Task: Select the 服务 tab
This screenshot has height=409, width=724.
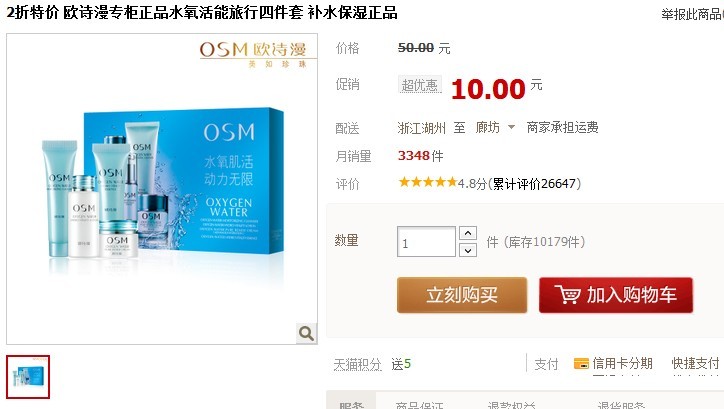Action: click(x=351, y=403)
